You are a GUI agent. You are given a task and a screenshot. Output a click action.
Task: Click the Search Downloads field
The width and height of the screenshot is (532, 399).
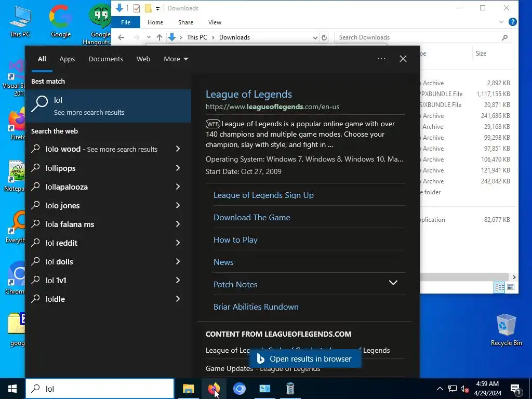(423, 37)
